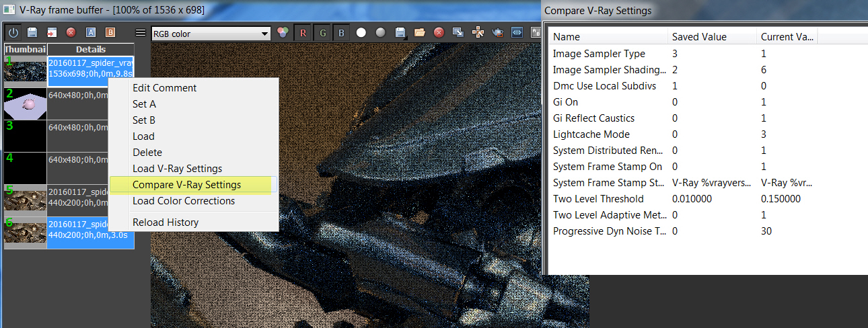This screenshot has height=328, width=868.
Task: Click the Thumbnail column header
Action: (x=26, y=49)
